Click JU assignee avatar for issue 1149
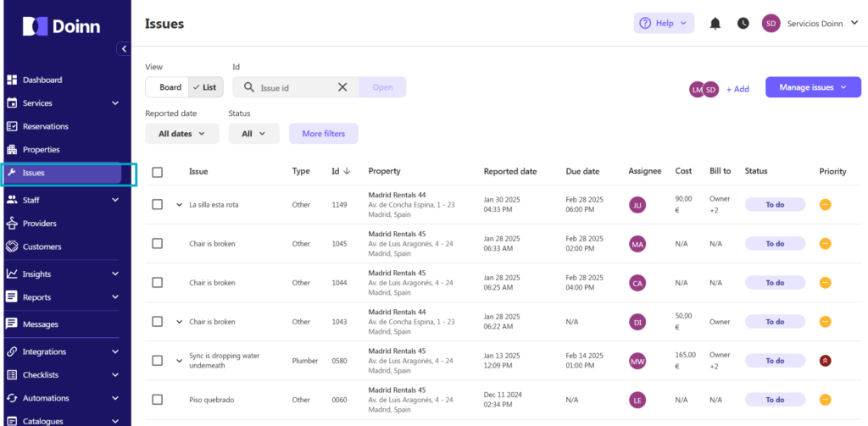This screenshot has width=868, height=426. click(x=637, y=205)
